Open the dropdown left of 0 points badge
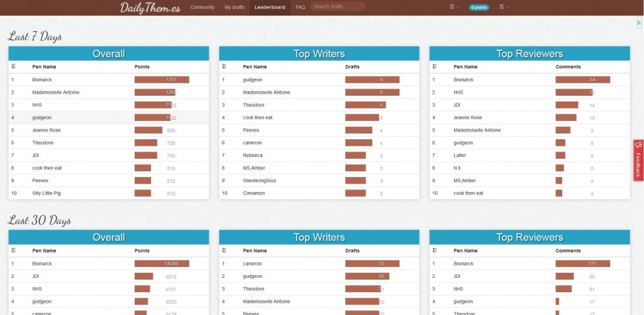644x315 pixels. pos(454,7)
